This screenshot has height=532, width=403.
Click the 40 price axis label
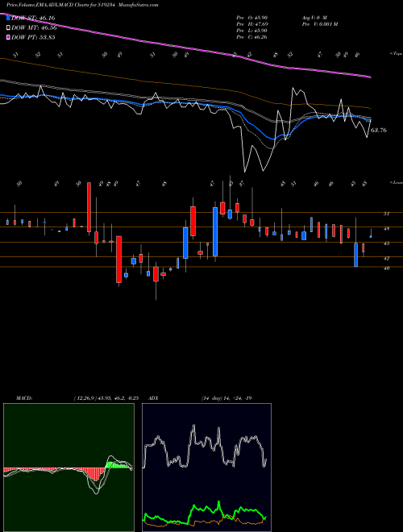(x=386, y=268)
